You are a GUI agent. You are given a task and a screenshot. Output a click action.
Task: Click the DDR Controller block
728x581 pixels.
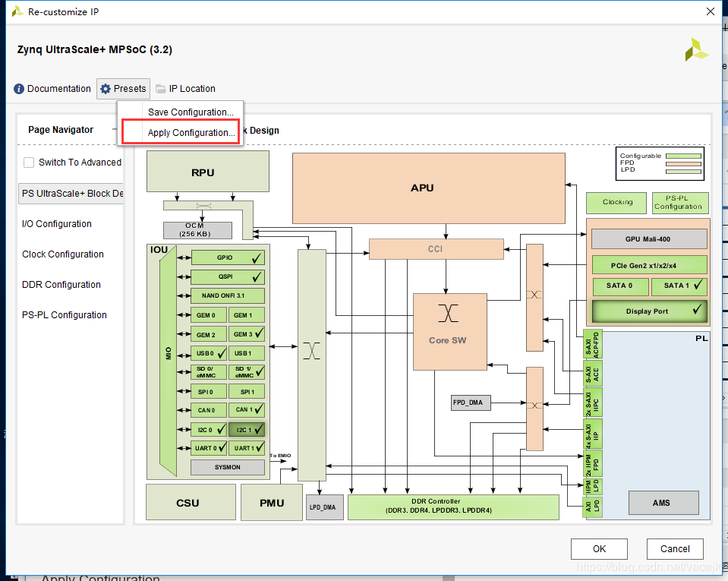tap(451, 506)
